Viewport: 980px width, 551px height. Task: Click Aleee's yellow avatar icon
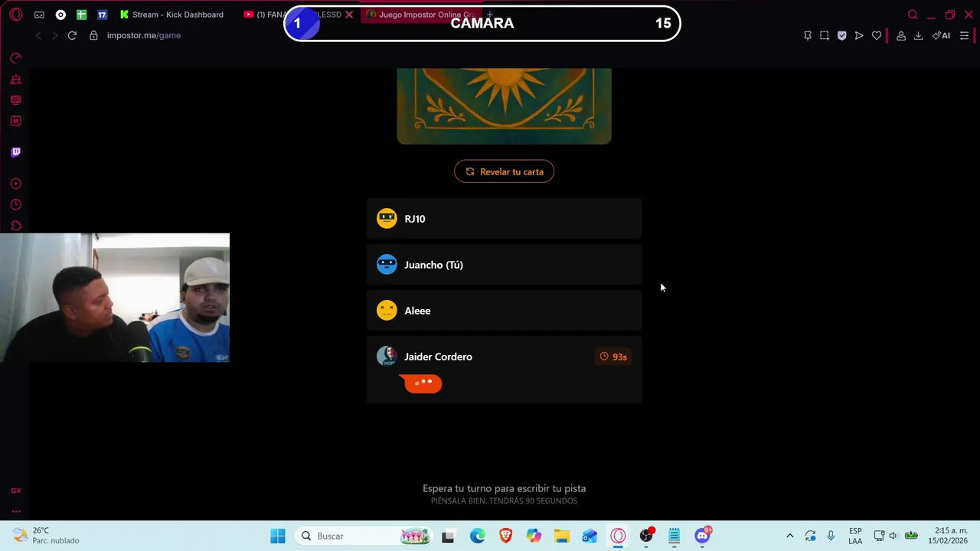pos(387,311)
